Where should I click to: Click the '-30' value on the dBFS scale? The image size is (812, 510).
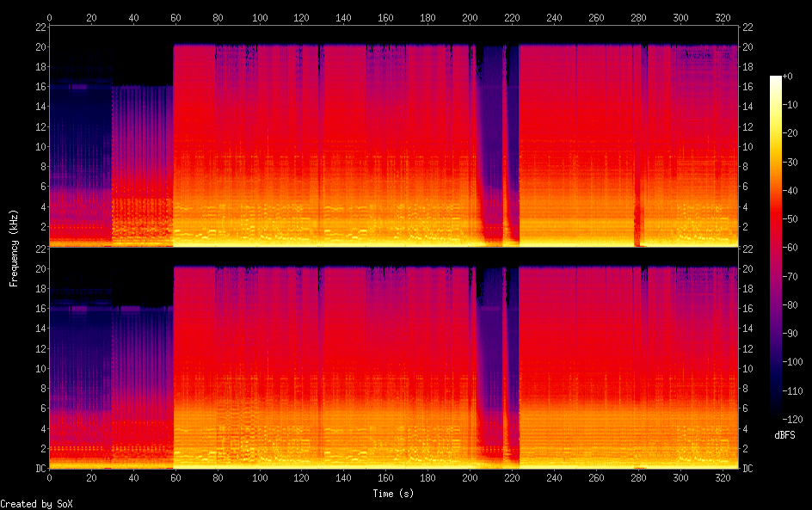[x=796, y=162]
